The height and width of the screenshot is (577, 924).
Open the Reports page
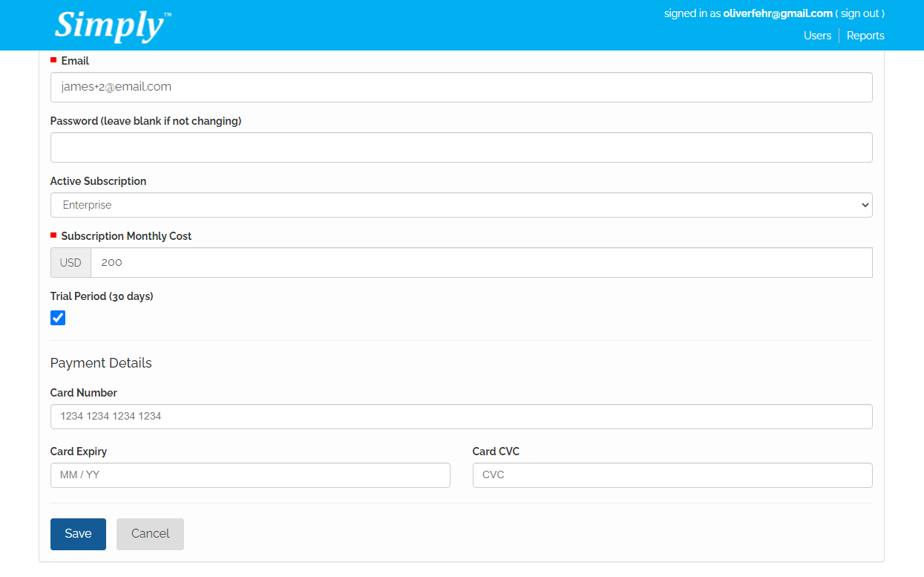[x=865, y=36]
